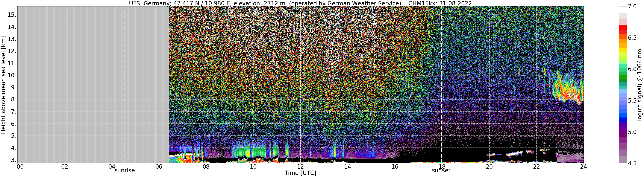Click the '12' time axis tick label
This screenshot has height=177, width=644.
coord(300,167)
